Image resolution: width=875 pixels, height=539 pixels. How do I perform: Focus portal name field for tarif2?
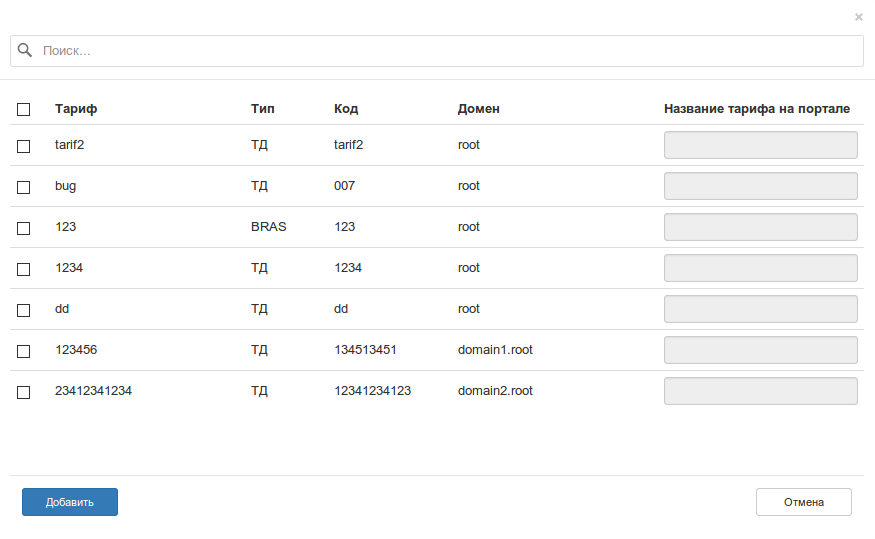760,145
